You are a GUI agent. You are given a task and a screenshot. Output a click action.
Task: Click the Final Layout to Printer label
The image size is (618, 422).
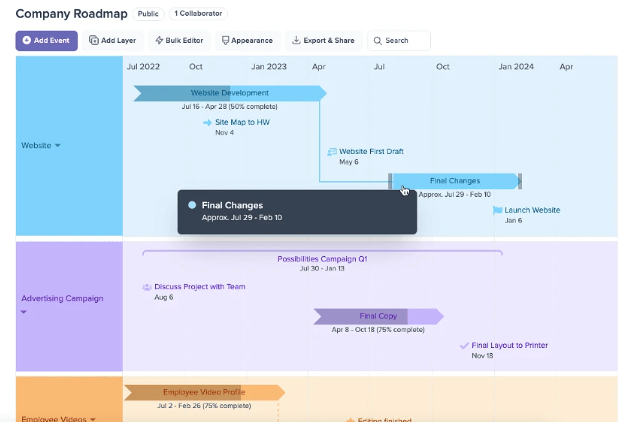click(x=510, y=345)
